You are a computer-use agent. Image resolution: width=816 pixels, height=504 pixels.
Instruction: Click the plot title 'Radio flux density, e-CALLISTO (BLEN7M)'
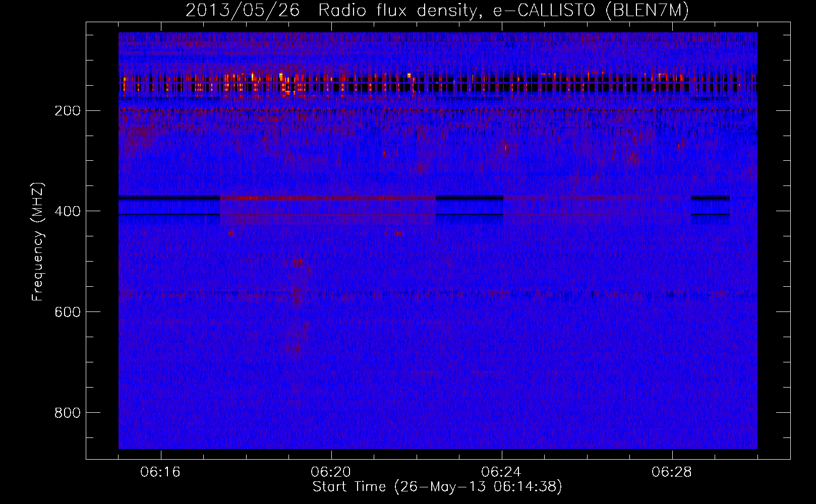tap(503, 11)
